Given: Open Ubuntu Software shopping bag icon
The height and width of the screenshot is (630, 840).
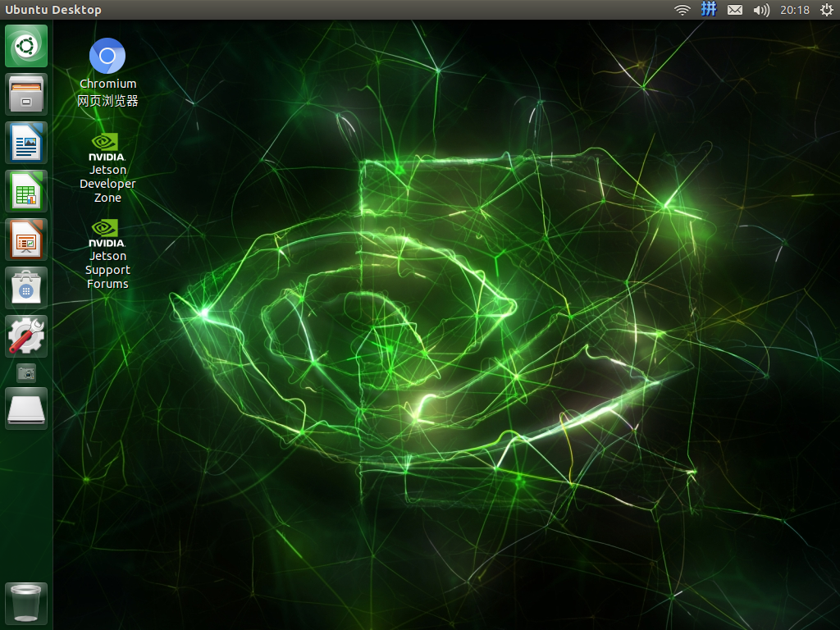Looking at the screenshot, I should pyautogui.click(x=26, y=288).
